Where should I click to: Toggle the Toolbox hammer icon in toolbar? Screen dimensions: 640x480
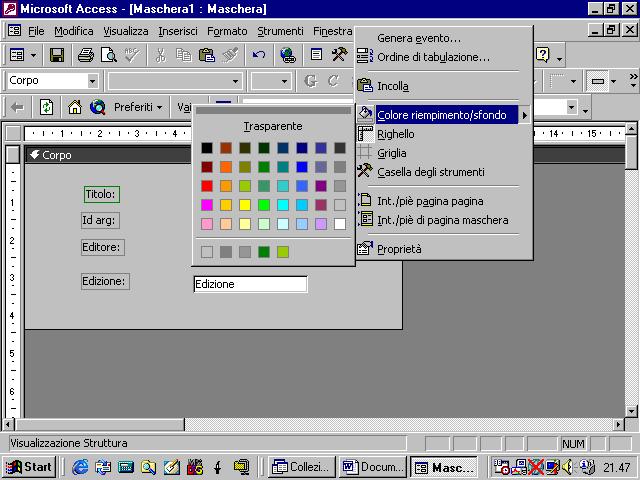click(339, 55)
